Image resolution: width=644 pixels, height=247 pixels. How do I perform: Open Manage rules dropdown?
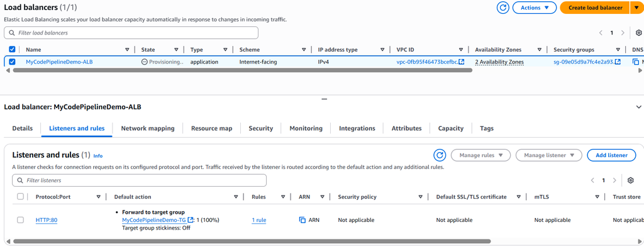coord(480,155)
